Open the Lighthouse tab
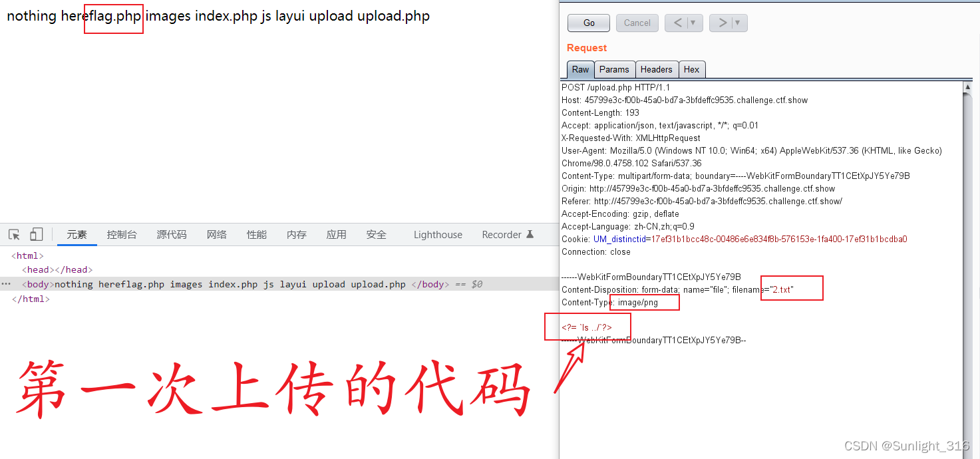The height and width of the screenshot is (459, 980). pyautogui.click(x=438, y=234)
